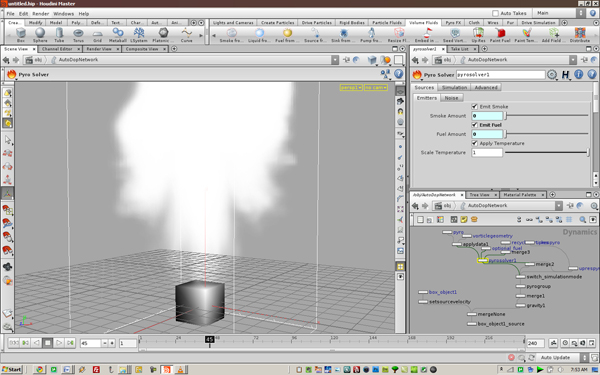Open the no cam camera menu
600x375 pixels.
[376, 88]
